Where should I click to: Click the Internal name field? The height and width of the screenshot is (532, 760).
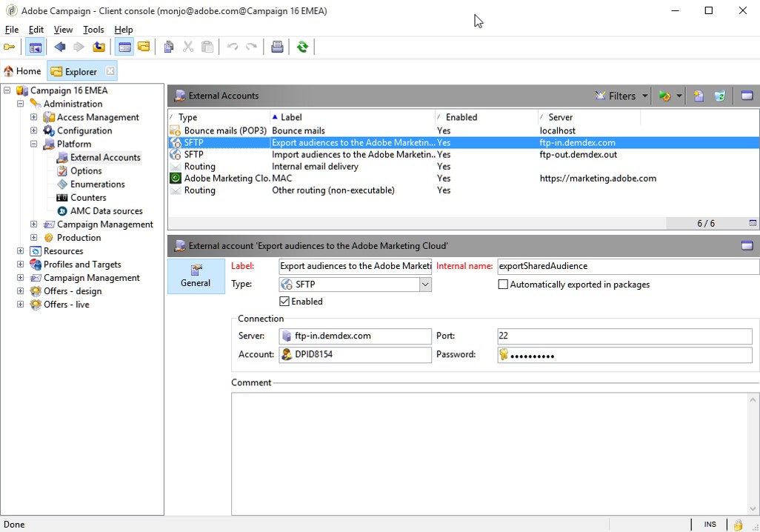pyautogui.click(x=628, y=266)
